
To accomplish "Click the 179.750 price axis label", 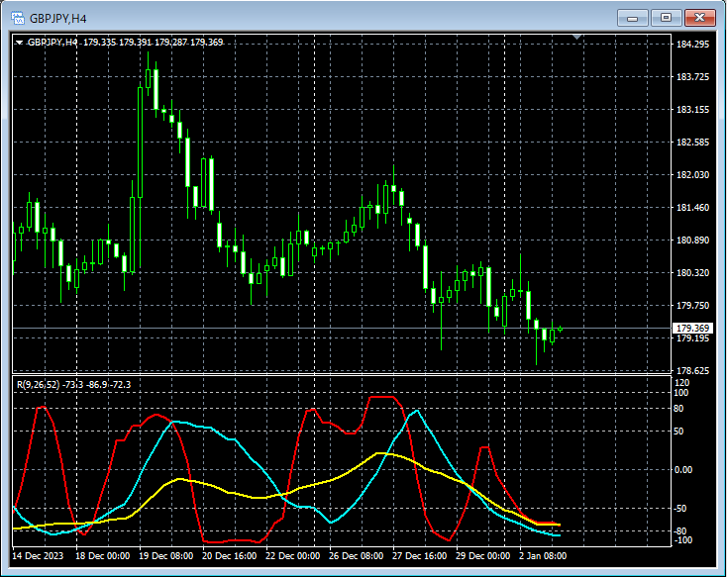I will (x=692, y=305).
